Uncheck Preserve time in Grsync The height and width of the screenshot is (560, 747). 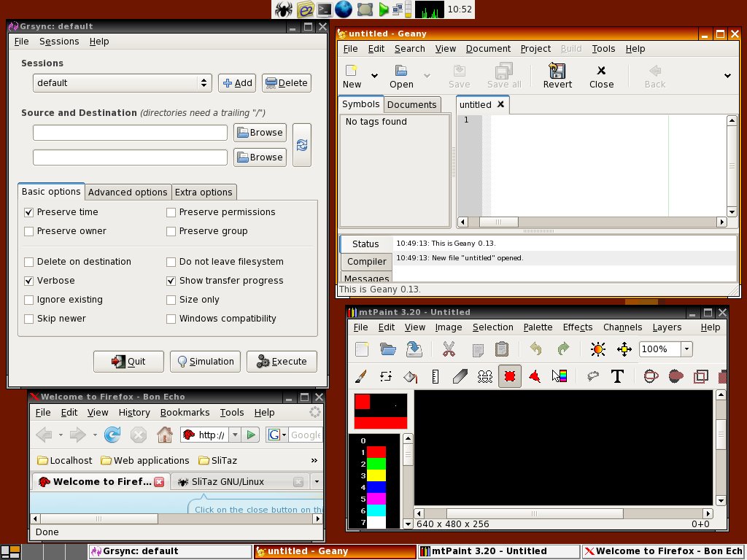click(x=29, y=212)
